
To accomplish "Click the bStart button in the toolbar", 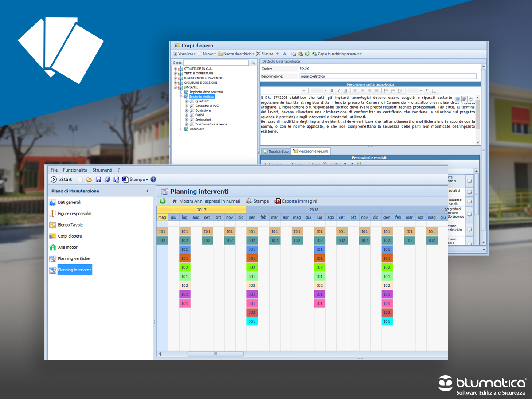I will point(61,180).
